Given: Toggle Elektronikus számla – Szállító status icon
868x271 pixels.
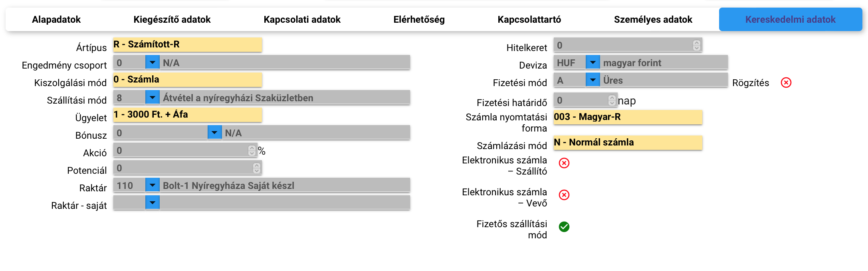Looking at the screenshot, I should 564,163.
